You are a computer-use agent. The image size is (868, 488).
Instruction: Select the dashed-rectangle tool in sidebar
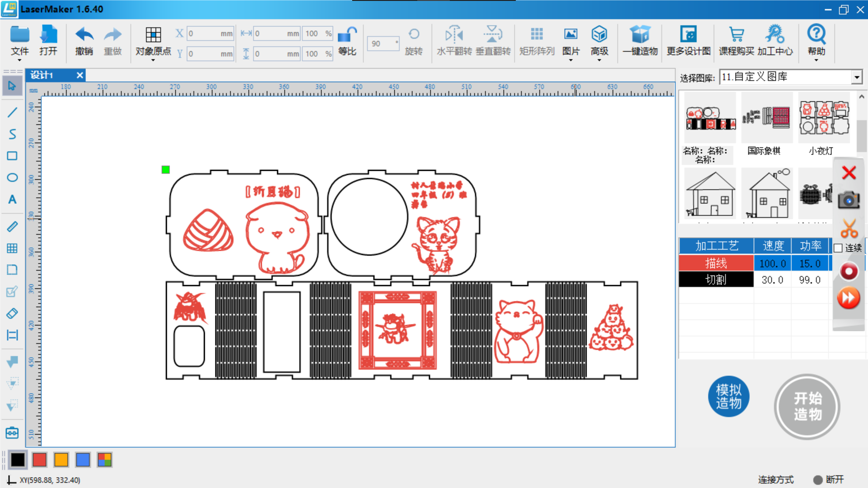click(x=12, y=270)
